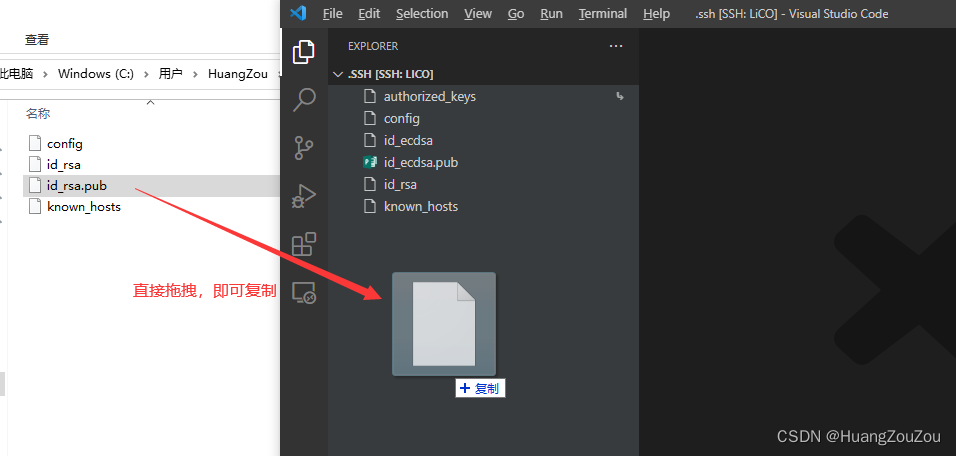Screen dimensions: 956x456
Task: Select known_hosts in VS Code explorer
Action: coord(483,206)
